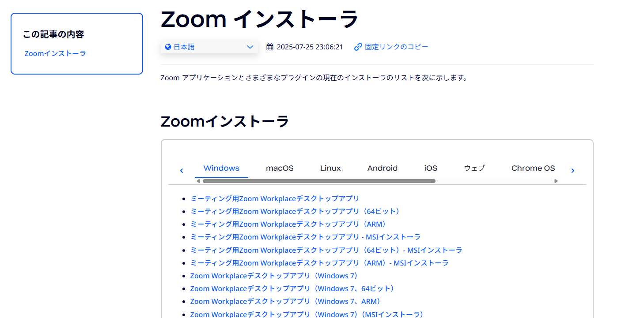Click the horizontal tab scrollbar thumb

[x=318, y=181]
